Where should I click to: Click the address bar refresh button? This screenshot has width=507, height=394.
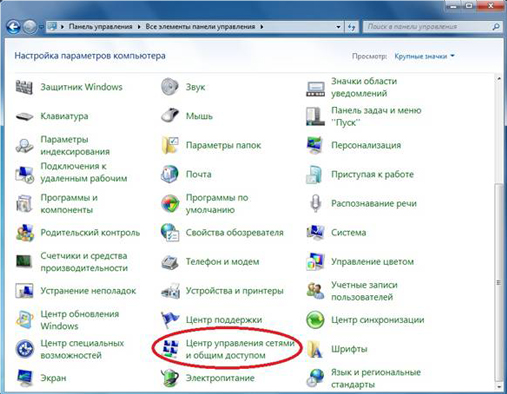pos(351,27)
